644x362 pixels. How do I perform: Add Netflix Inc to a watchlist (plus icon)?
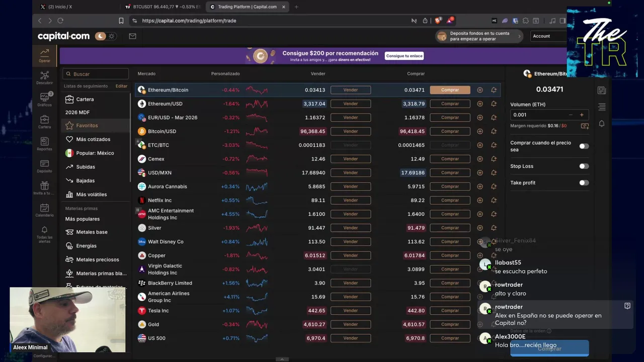click(479, 200)
